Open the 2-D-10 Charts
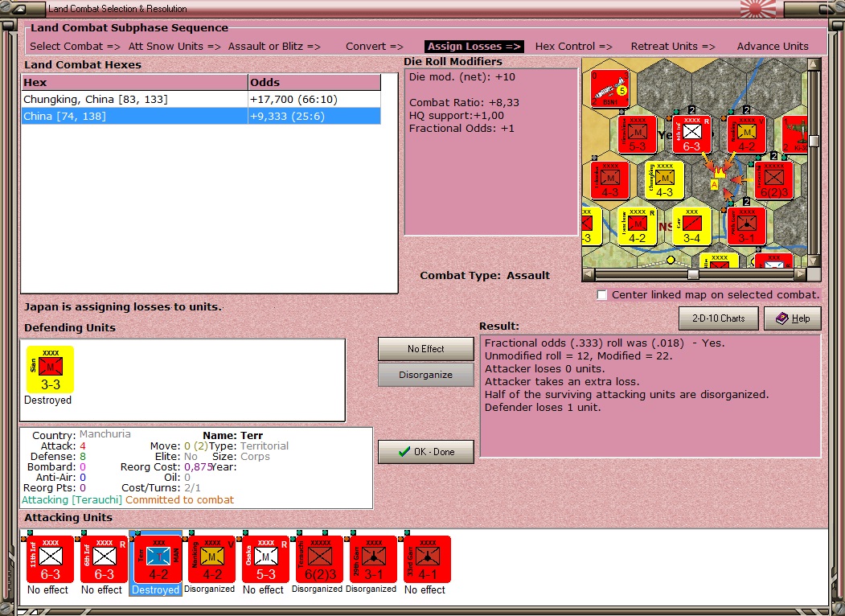 pyautogui.click(x=718, y=318)
